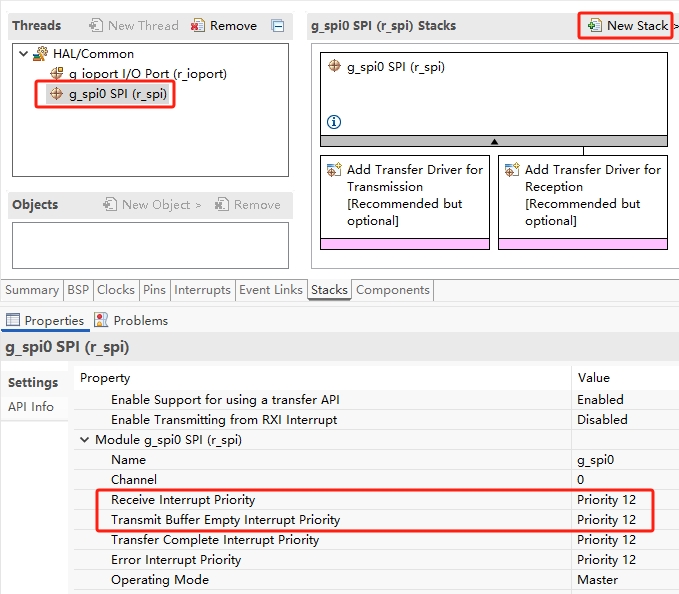The height and width of the screenshot is (594, 679).
Task: Select the 'Operating Mode' property name
Action: (x=160, y=580)
